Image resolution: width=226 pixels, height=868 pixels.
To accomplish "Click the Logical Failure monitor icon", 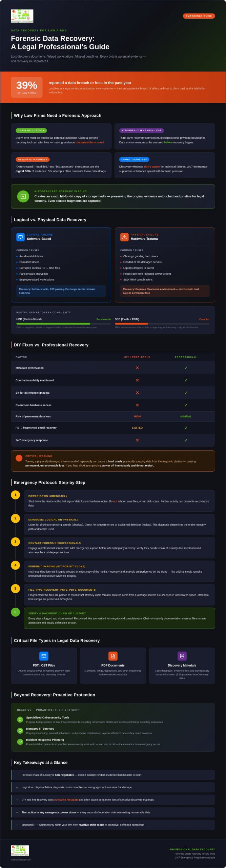I will coord(20,237).
